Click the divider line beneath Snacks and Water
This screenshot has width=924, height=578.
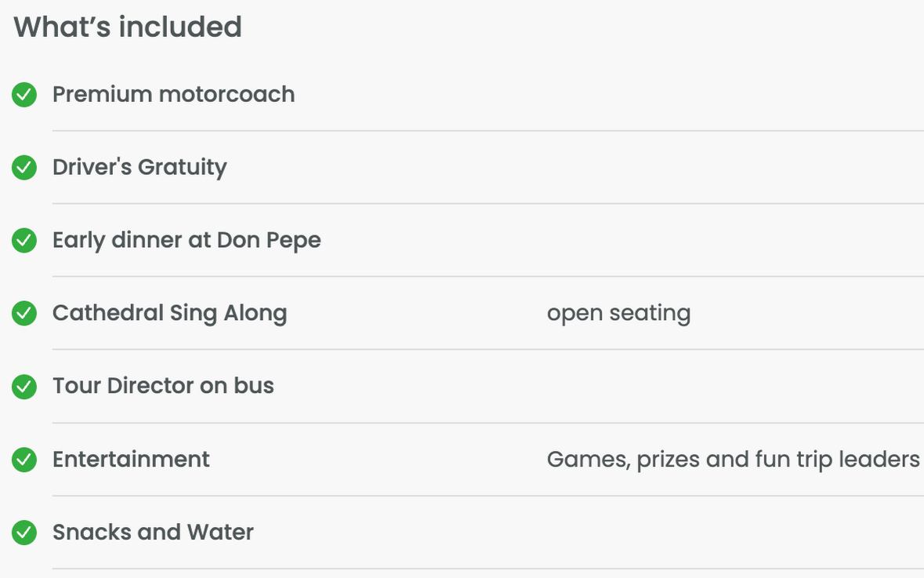click(487, 569)
